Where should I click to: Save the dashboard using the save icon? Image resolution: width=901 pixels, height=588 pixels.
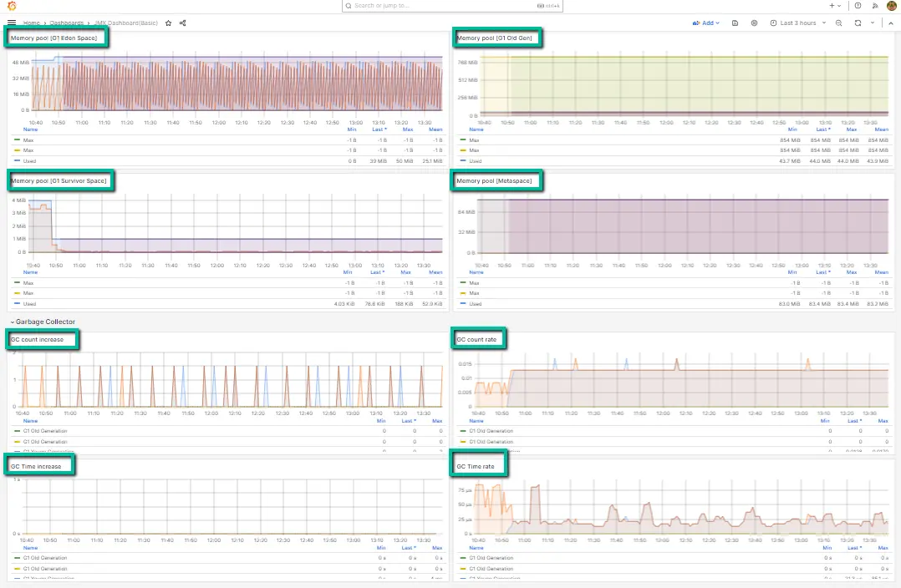pos(734,23)
